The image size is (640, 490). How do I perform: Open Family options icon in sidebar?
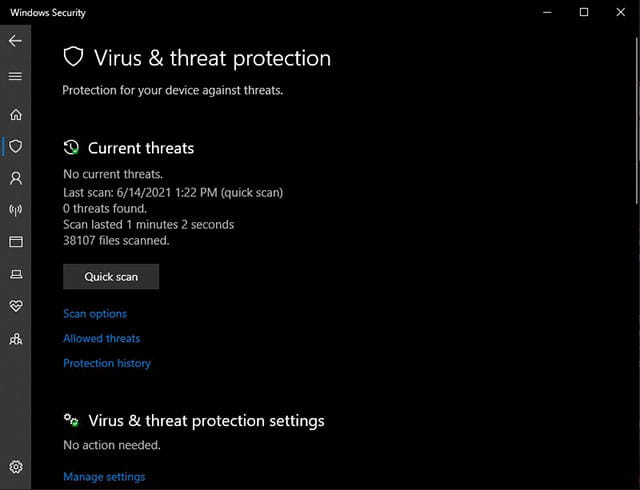coord(16,339)
